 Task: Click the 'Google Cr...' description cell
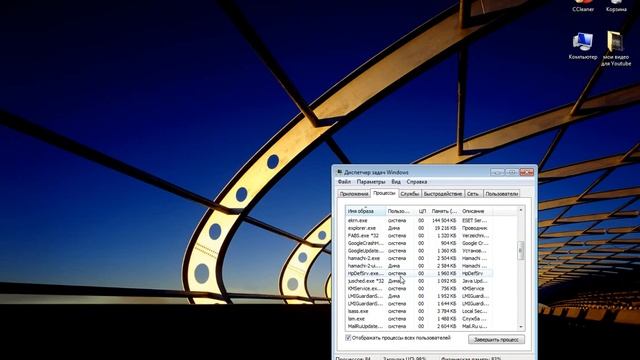474,243
